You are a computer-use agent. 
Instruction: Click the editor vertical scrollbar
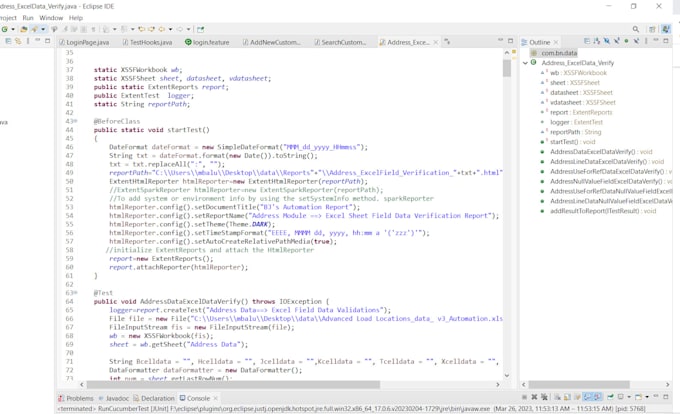tap(507, 68)
